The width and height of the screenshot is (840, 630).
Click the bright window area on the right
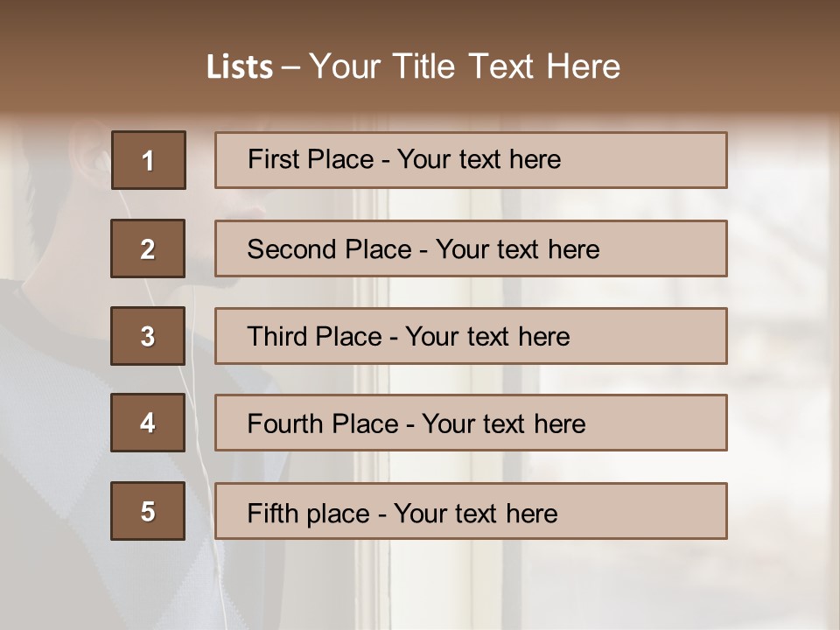click(x=779, y=350)
